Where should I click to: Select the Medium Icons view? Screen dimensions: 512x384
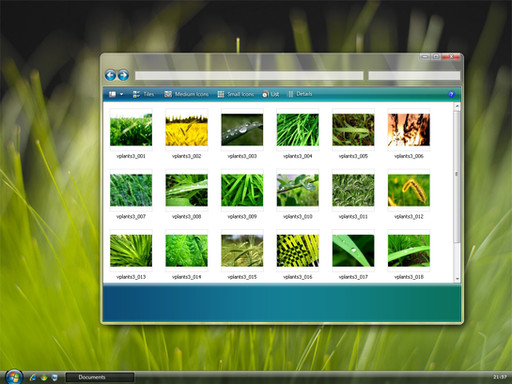[186, 94]
